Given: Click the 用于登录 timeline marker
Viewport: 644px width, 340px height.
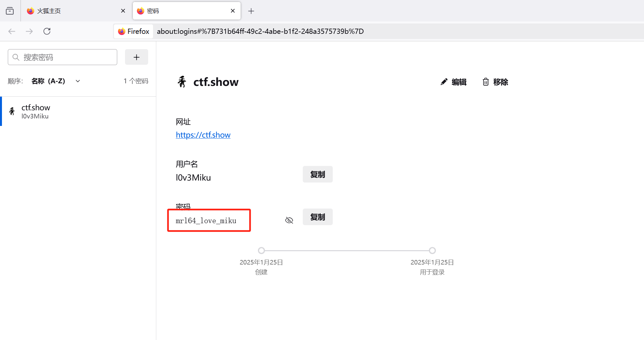Looking at the screenshot, I should [x=432, y=251].
